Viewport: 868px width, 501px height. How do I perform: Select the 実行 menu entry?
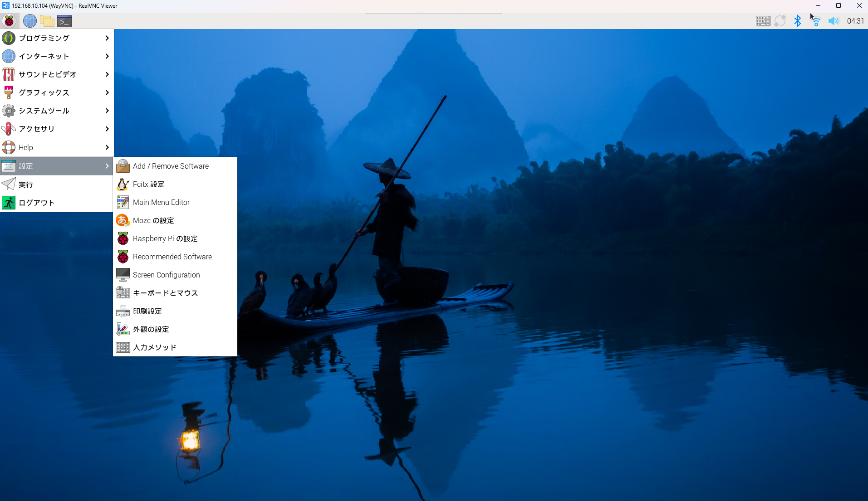(57, 185)
